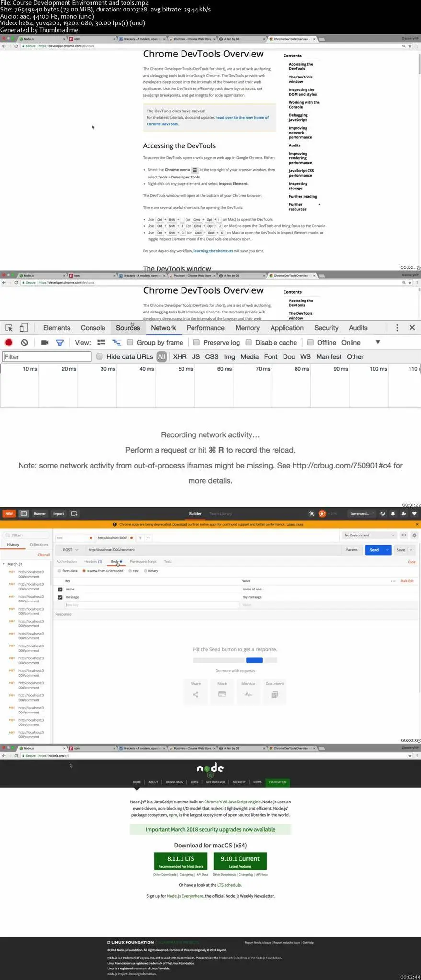Viewport: 421px width, 980px height.
Task: Capture screenshots with the camera icon in DevTools
Action: [x=45, y=343]
